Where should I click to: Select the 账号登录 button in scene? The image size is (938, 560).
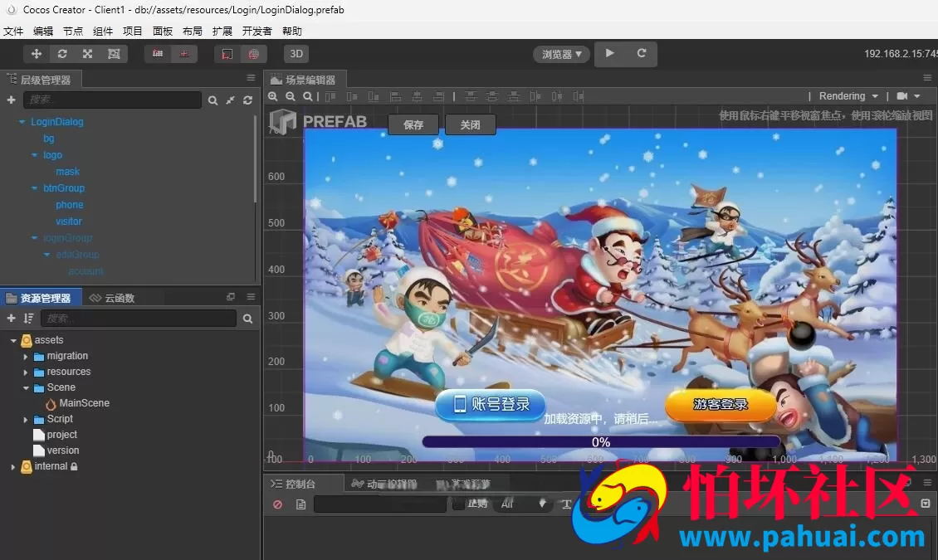click(491, 405)
